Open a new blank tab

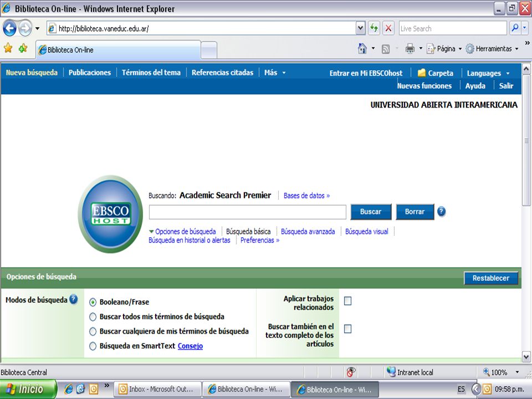[x=209, y=50]
